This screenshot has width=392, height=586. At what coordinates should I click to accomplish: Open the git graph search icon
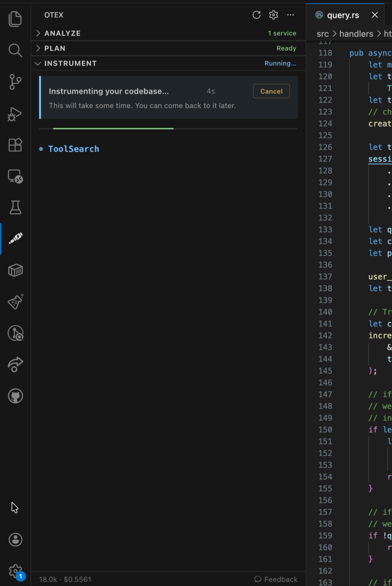click(15, 333)
